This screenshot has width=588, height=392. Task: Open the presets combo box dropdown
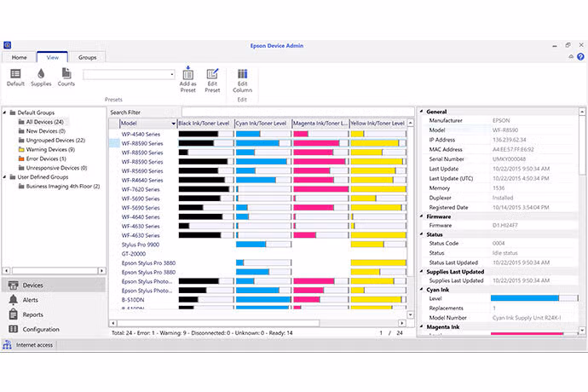click(172, 75)
